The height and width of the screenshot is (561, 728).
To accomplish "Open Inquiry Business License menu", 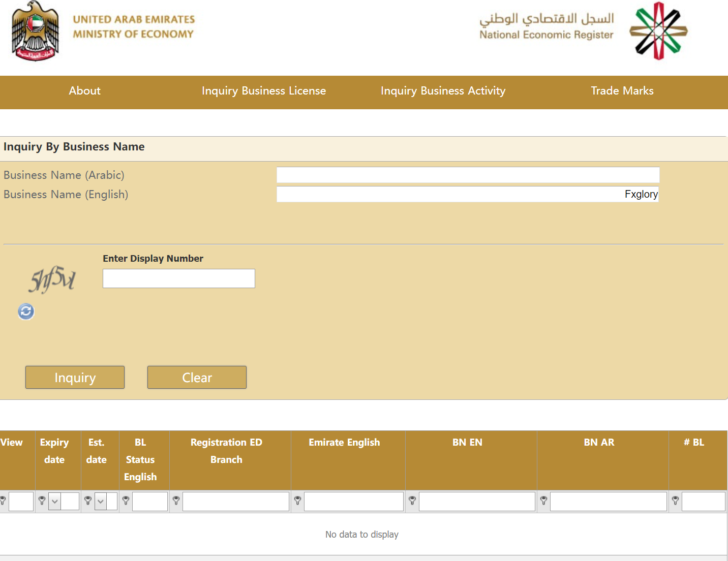I will pos(264,91).
